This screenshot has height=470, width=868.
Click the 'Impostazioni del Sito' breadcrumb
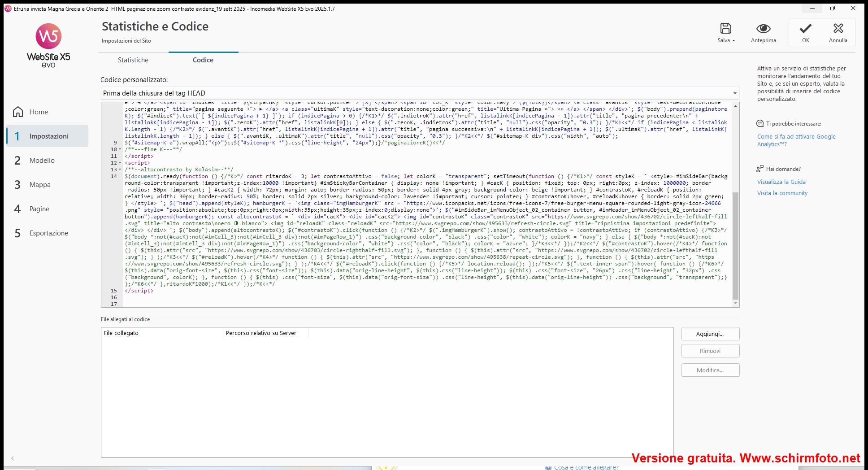pyautogui.click(x=126, y=41)
